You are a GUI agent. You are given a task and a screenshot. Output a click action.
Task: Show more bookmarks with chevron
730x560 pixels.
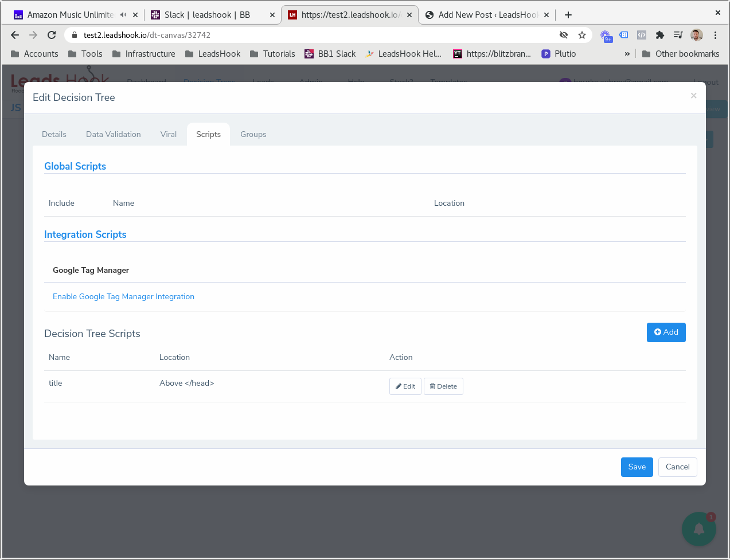[627, 54]
